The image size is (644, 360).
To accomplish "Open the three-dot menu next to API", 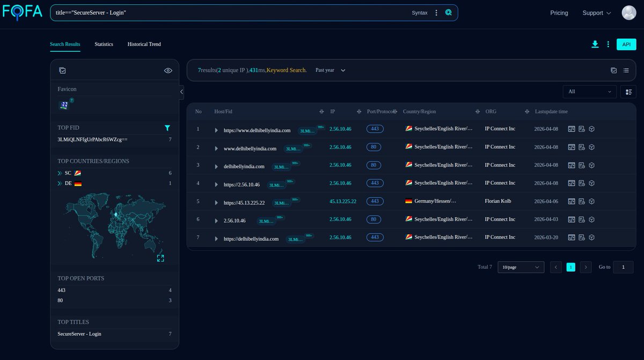I will click(x=608, y=44).
